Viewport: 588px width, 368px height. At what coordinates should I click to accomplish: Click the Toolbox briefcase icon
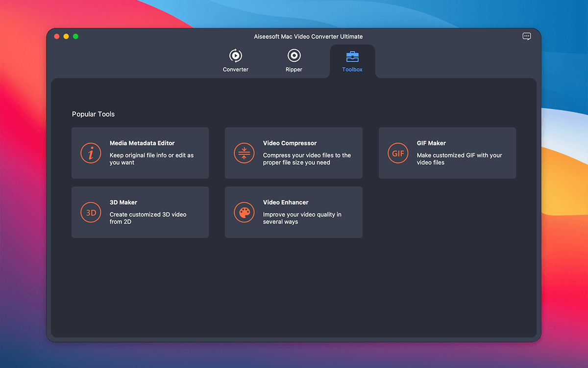click(352, 56)
